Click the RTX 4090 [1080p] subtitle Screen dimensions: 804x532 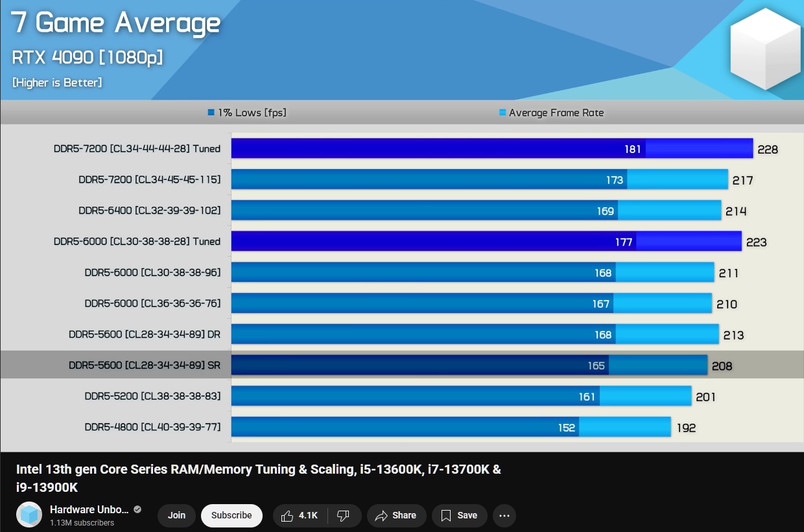[88, 57]
